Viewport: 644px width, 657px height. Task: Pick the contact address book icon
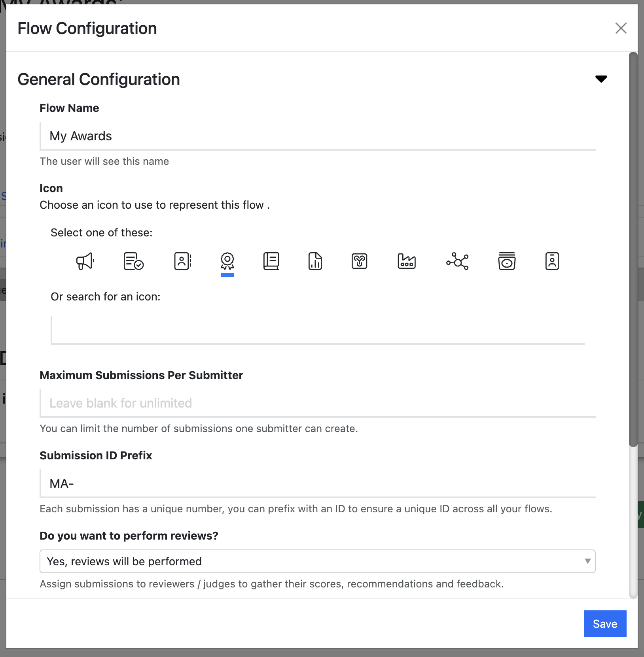point(183,261)
